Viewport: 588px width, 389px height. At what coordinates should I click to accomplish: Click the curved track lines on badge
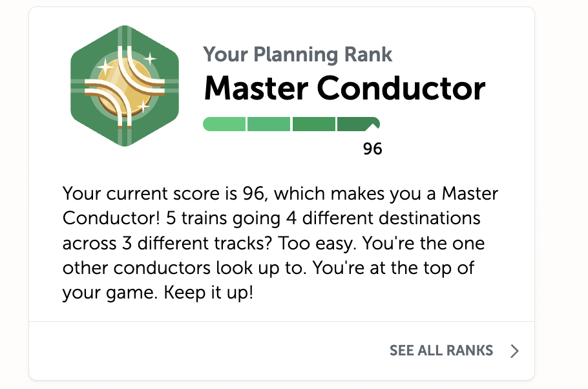coord(125,87)
